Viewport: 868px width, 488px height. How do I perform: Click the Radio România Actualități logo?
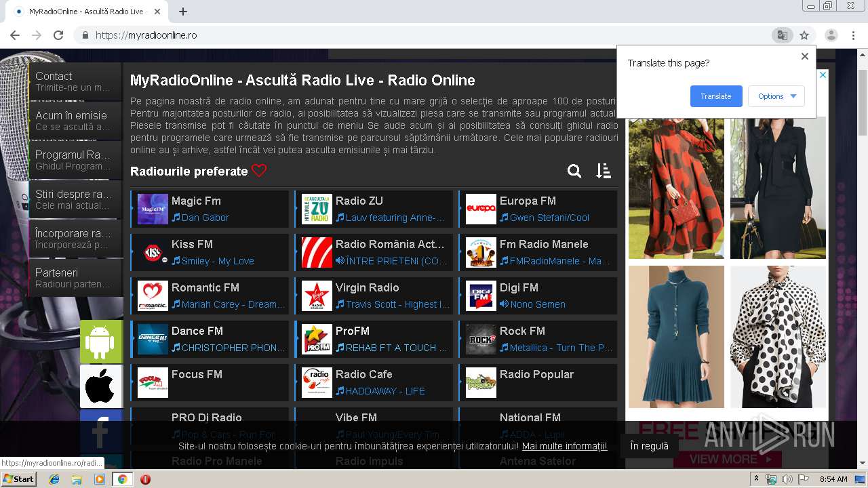coord(317,252)
